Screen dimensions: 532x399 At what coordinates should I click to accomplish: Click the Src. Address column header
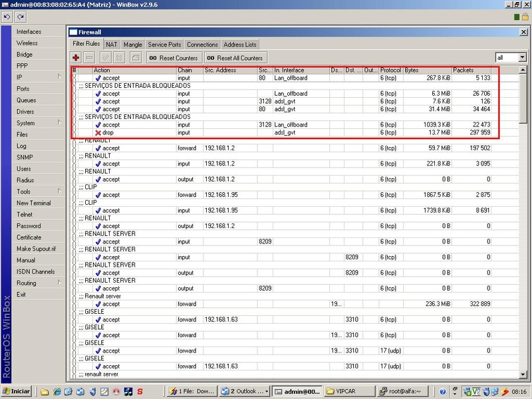[230, 70]
